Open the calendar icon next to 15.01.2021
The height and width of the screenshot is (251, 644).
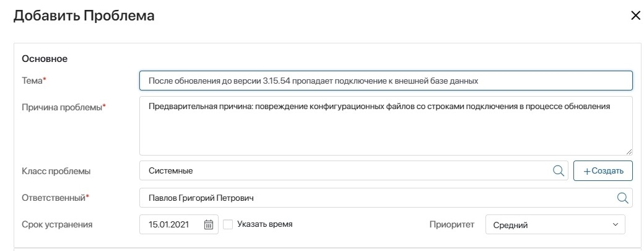pyautogui.click(x=209, y=224)
